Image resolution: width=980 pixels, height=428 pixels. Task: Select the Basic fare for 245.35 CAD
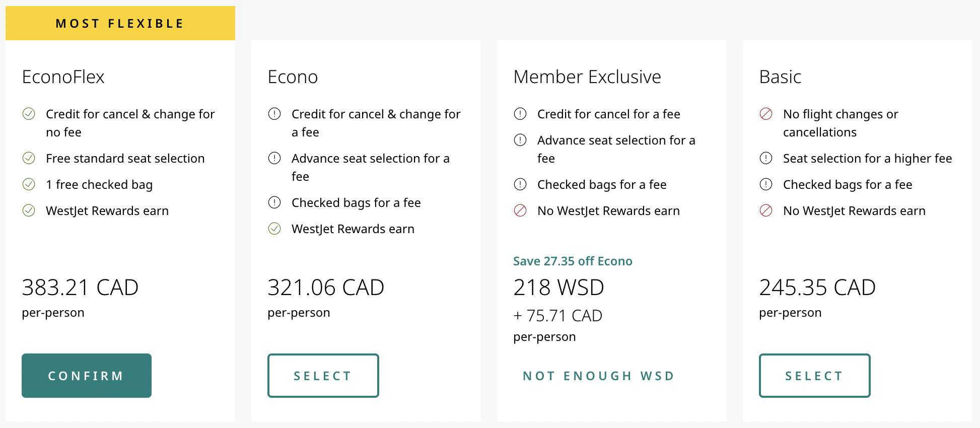(x=814, y=376)
